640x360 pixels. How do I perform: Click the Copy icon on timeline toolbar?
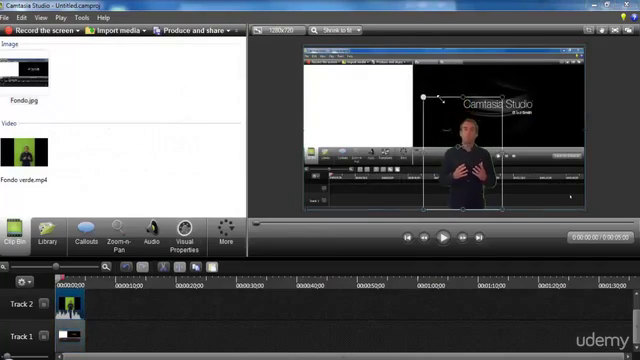click(x=196, y=267)
